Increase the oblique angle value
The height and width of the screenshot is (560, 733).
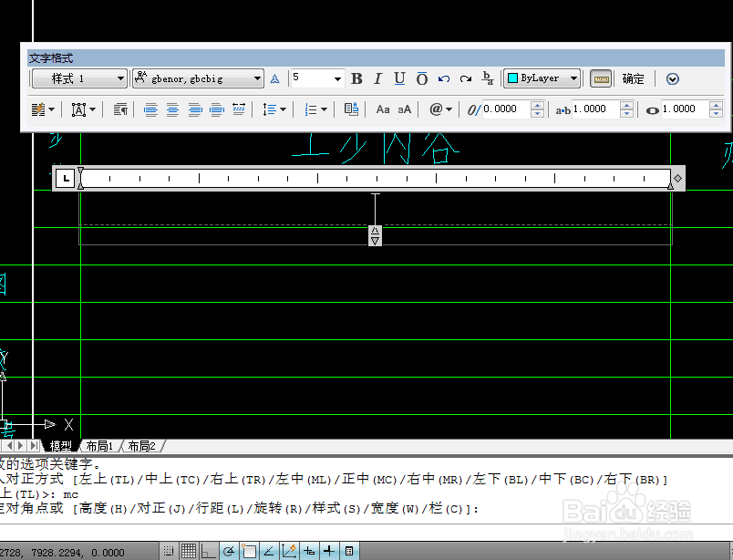[538, 105]
